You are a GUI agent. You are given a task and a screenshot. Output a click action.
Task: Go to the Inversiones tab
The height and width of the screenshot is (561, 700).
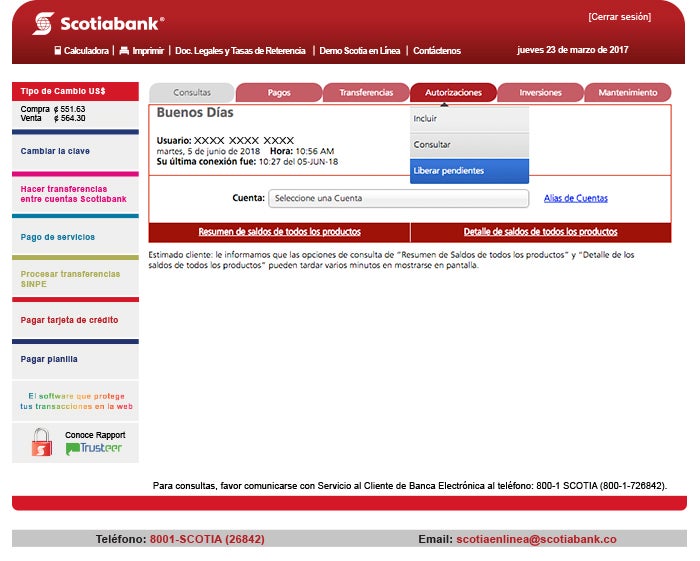(540, 93)
